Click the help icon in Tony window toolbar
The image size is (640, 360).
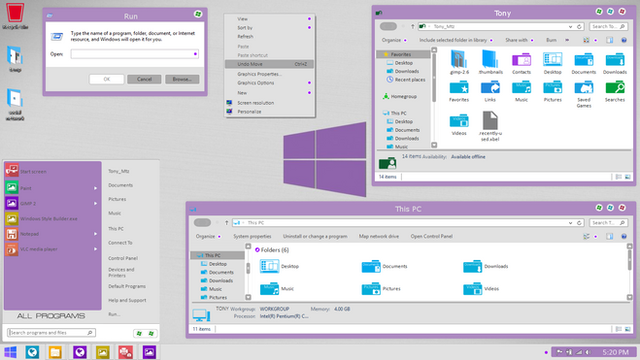pos(624,40)
